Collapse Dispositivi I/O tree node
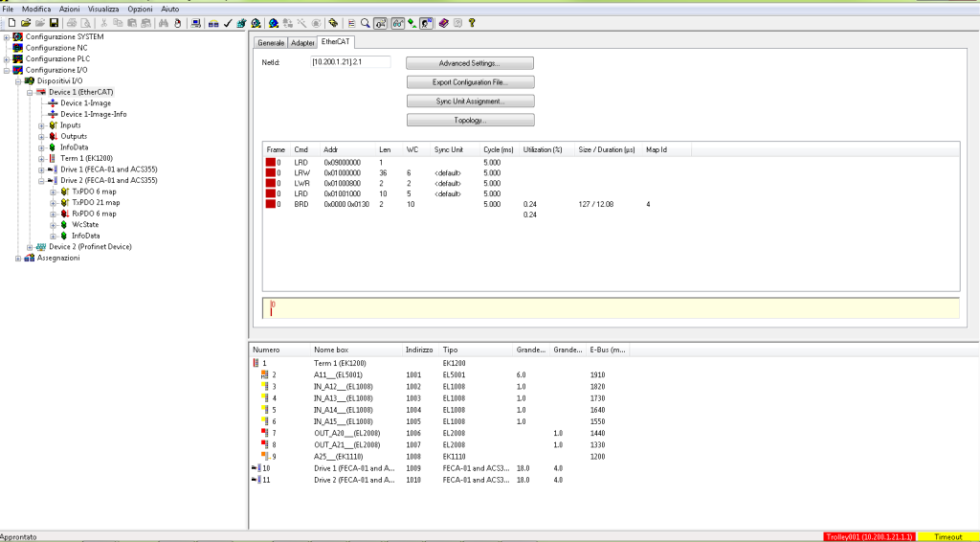Screen dimensions: 980x542 click(x=18, y=81)
